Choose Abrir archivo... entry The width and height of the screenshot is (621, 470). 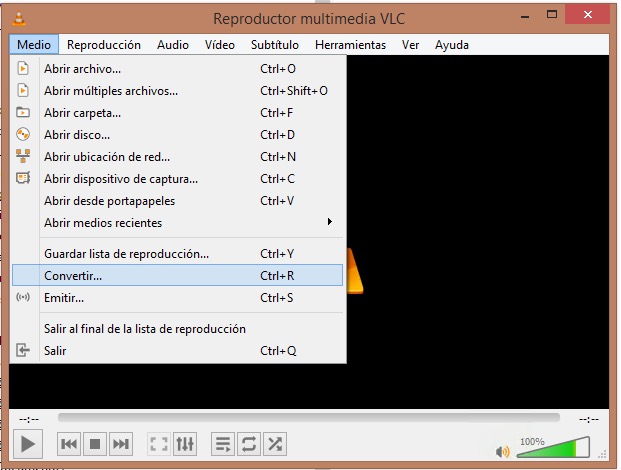coord(177,69)
